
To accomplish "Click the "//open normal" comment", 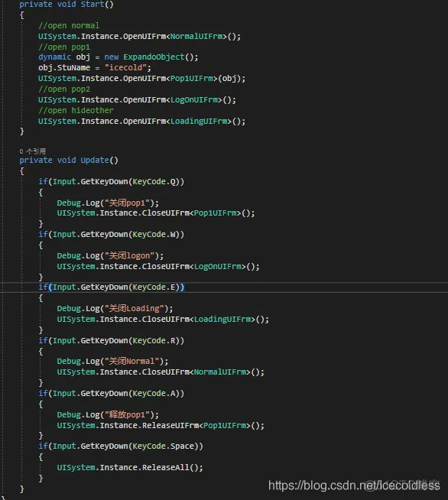I will click(69, 25).
